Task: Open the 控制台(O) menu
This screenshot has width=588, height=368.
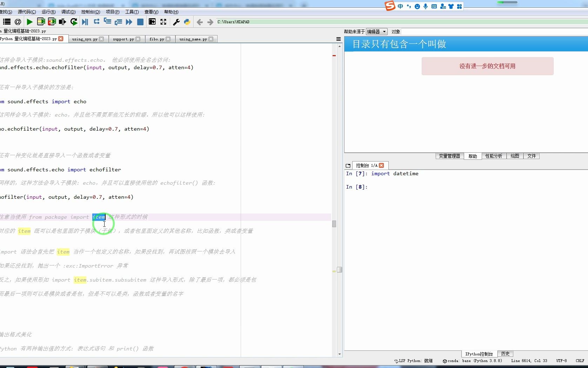Action: (91, 12)
